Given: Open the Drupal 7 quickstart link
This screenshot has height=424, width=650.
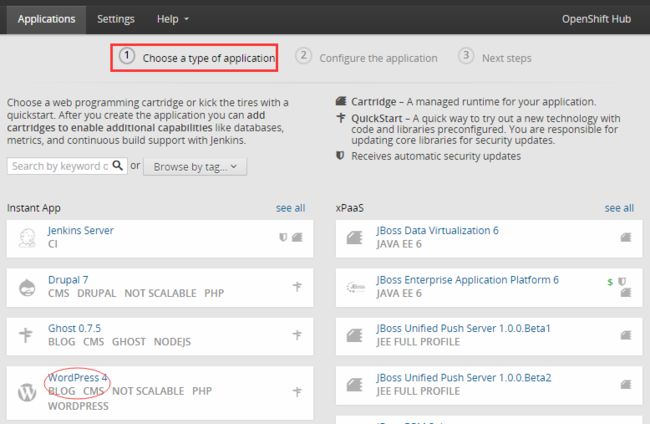Looking at the screenshot, I should click(68, 280).
